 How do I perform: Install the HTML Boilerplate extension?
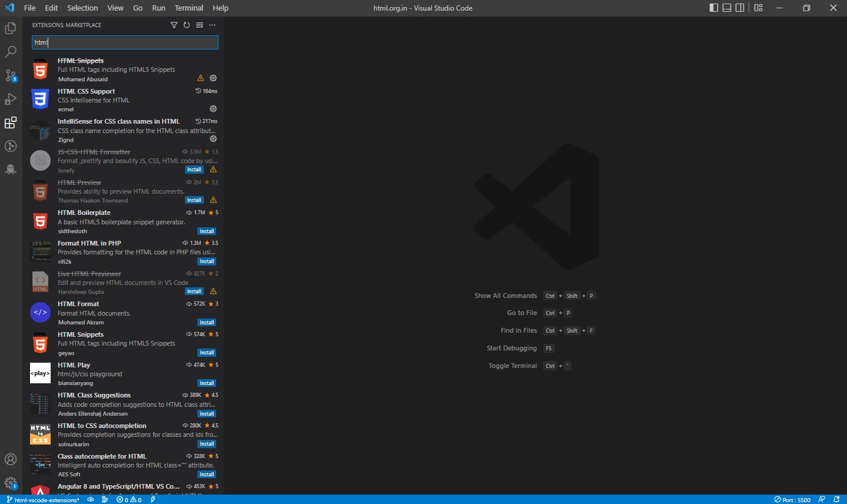207,231
